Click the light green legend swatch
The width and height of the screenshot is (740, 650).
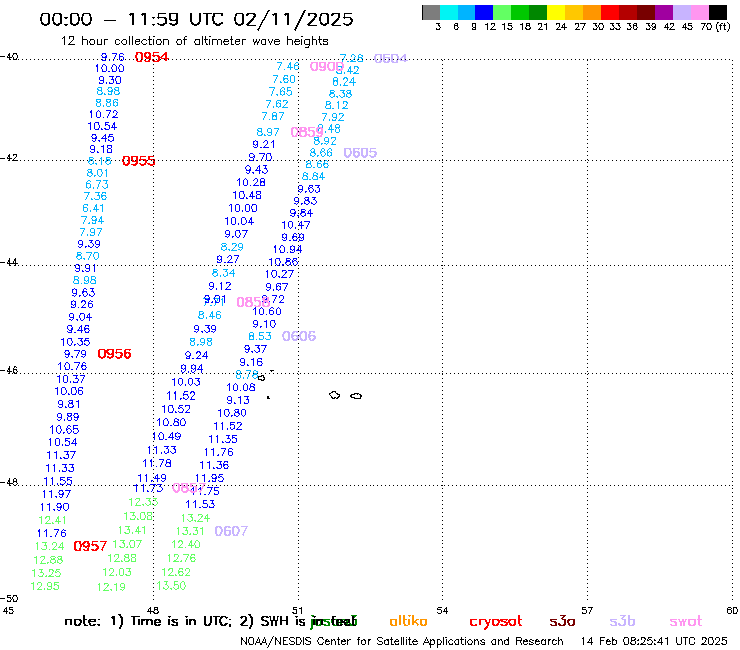[x=502, y=12]
